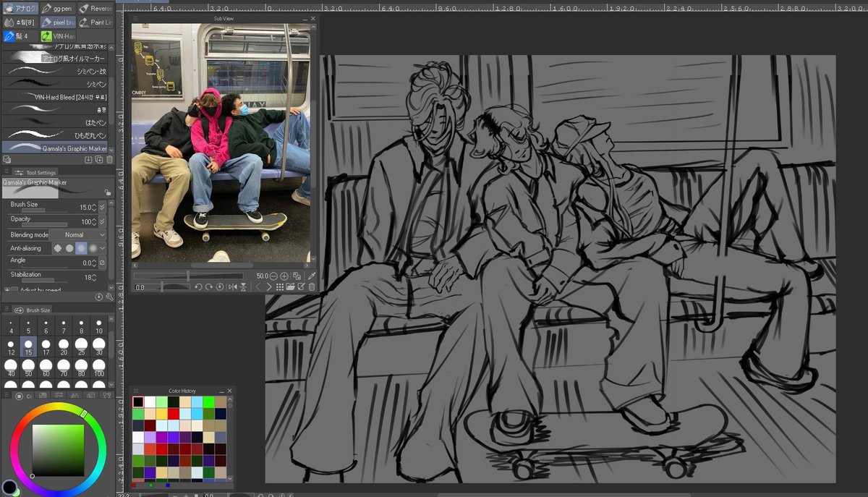This screenshot has width=868, height=497.
Task: Set anti-aliasing to Medium
Action: pos(81,248)
